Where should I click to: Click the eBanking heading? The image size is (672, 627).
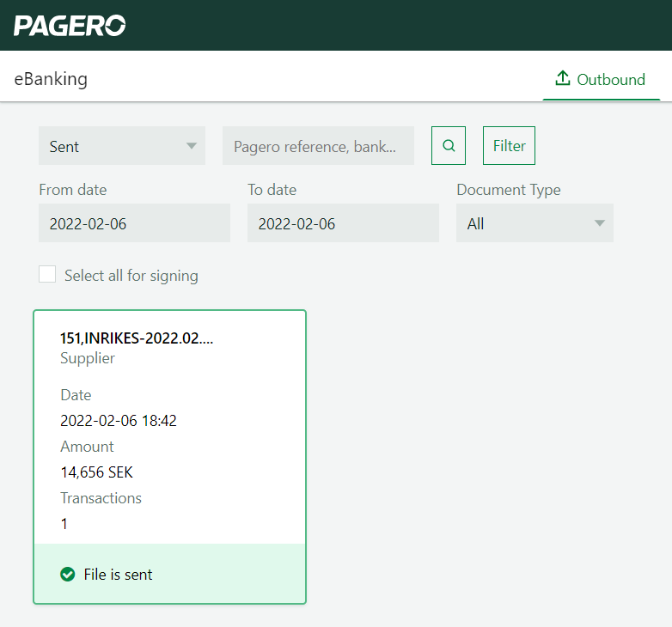point(51,79)
